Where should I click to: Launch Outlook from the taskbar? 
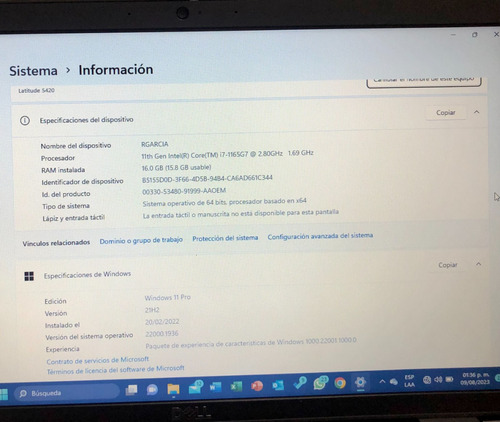(x=278, y=385)
